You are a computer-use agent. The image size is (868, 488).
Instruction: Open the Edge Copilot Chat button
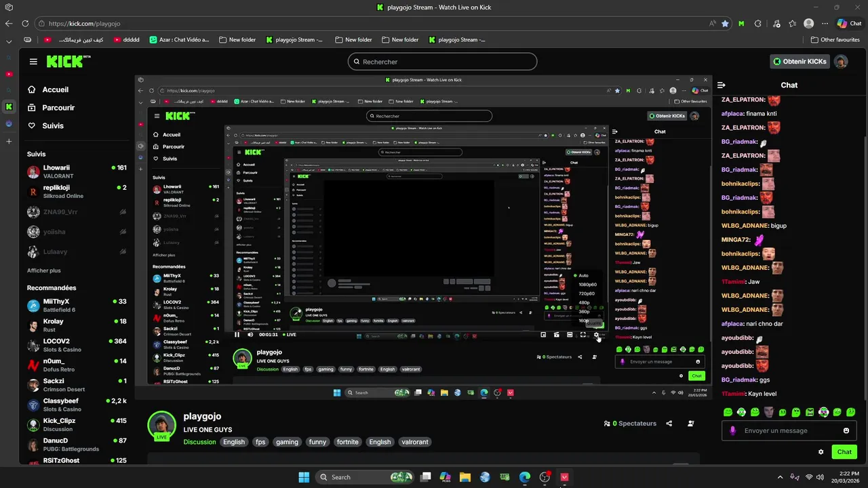pos(849,23)
